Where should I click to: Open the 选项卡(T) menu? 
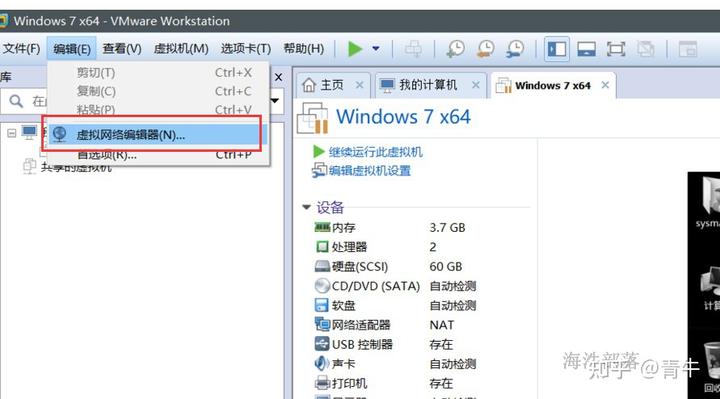pos(246,49)
